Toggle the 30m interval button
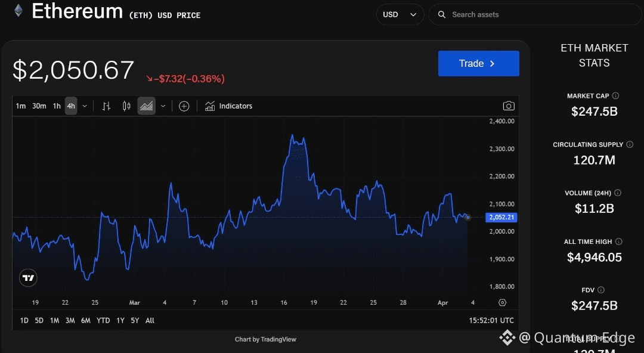Image resolution: width=644 pixels, height=353 pixels. coord(39,106)
